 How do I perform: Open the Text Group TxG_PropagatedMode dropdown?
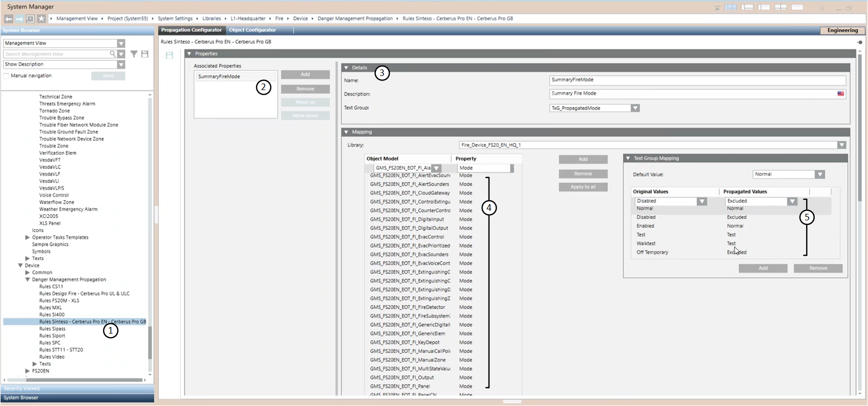point(635,108)
